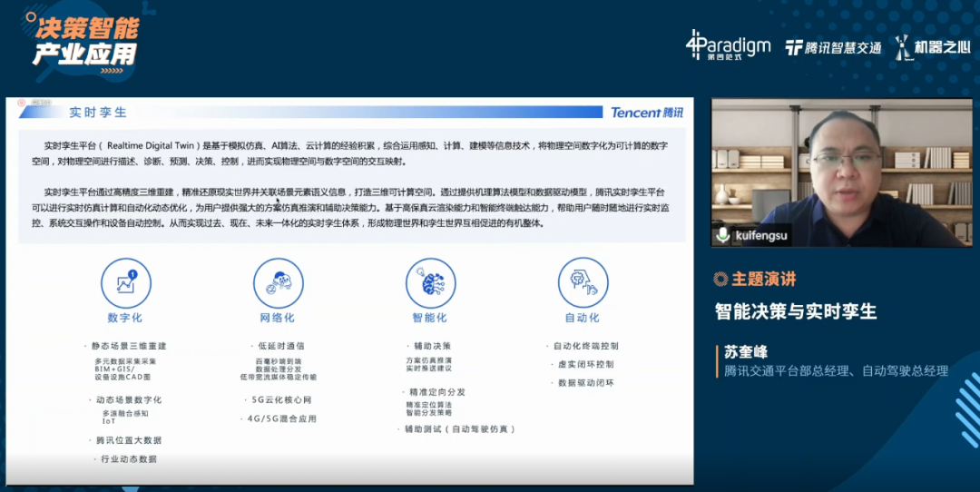Click the 智能化 brain icon

(x=431, y=283)
